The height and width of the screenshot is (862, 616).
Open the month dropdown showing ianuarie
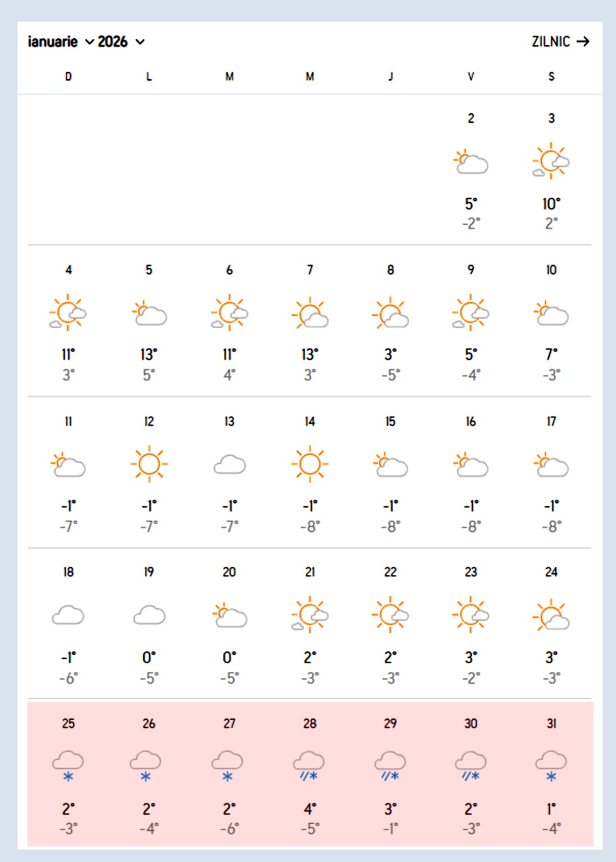[60, 42]
